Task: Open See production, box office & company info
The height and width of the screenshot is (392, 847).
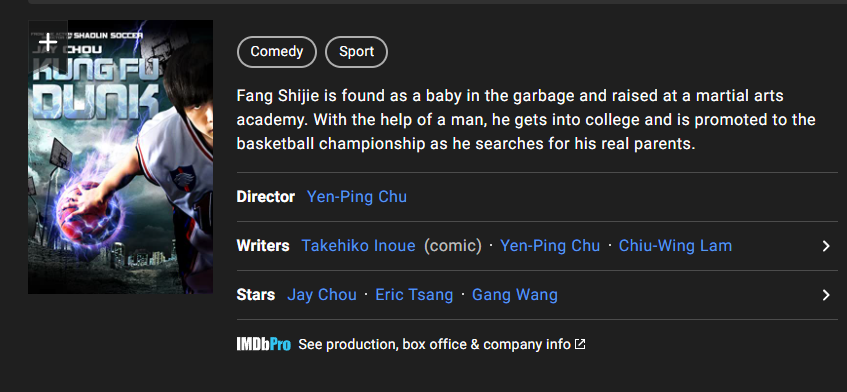Action: pos(434,344)
